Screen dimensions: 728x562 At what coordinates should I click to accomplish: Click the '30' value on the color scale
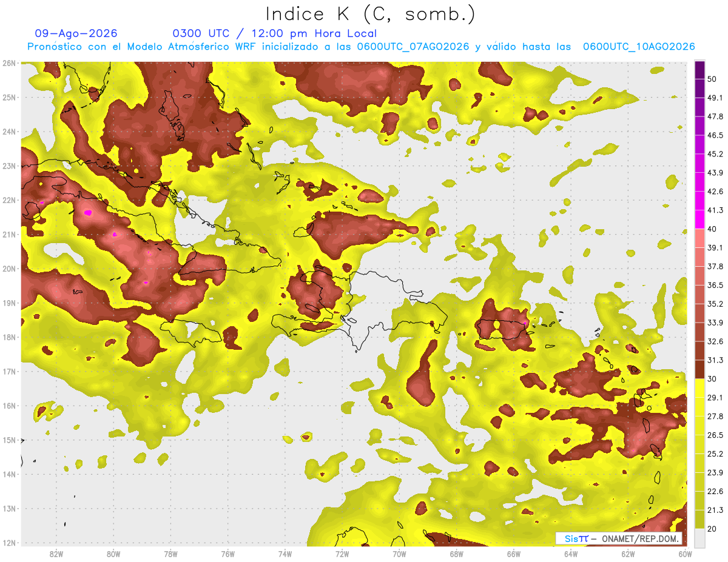pyautogui.click(x=712, y=379)
